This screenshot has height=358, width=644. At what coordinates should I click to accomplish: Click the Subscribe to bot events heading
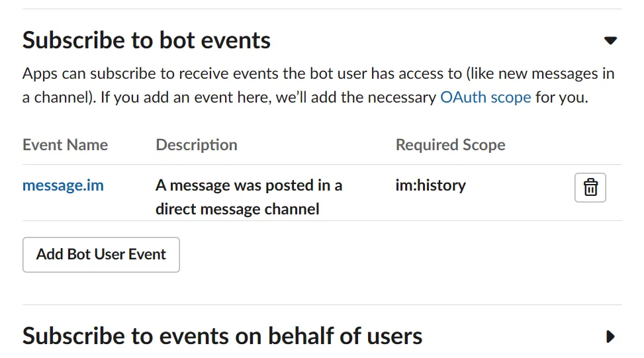[146, 40]
